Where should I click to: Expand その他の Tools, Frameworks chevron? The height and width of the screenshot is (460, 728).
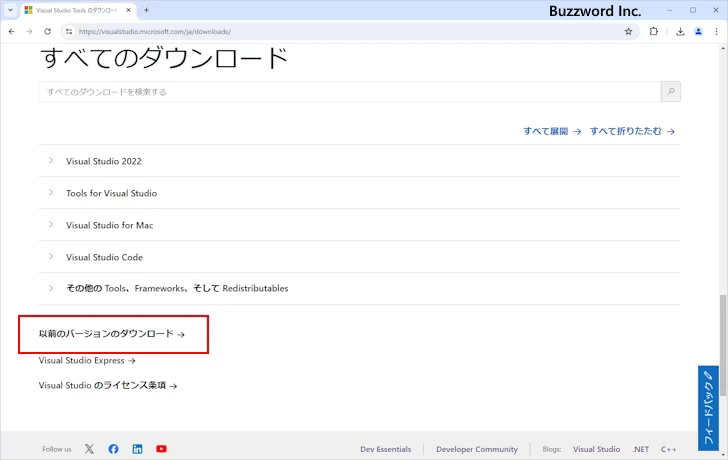pyautogui.click(x=51, y=288)
